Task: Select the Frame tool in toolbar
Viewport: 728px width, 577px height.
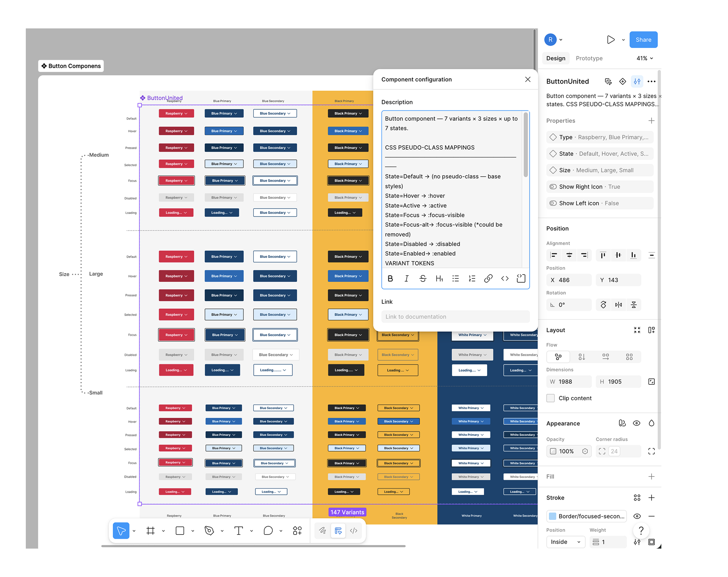Action: coord(151,531)
